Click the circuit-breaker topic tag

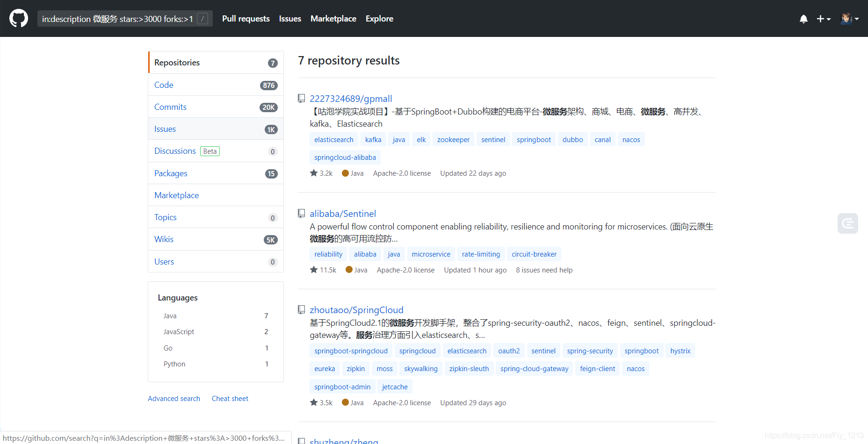click(x=534, y=254)
